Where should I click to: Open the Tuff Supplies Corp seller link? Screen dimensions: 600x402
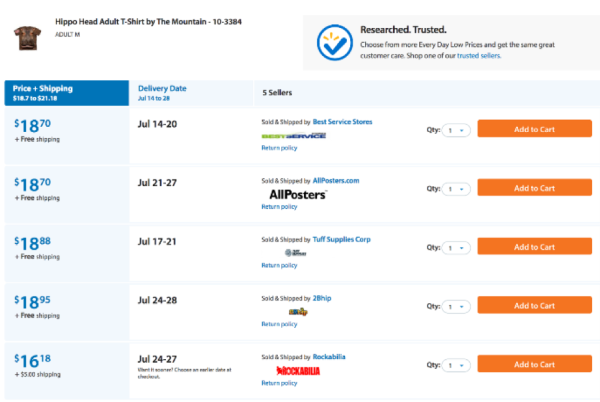341,239
